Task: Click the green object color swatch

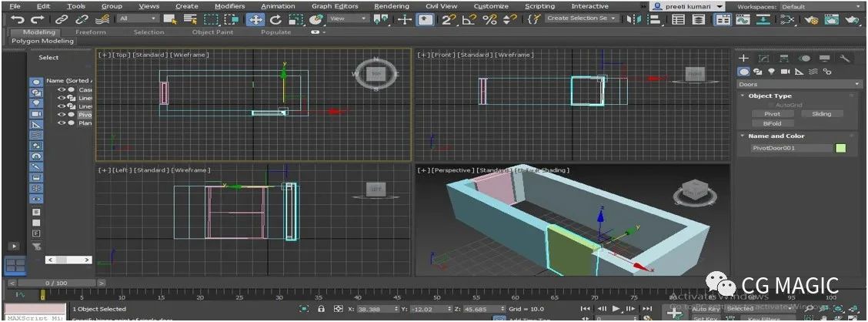Action: pyautogui.click(x=841, y=149)
